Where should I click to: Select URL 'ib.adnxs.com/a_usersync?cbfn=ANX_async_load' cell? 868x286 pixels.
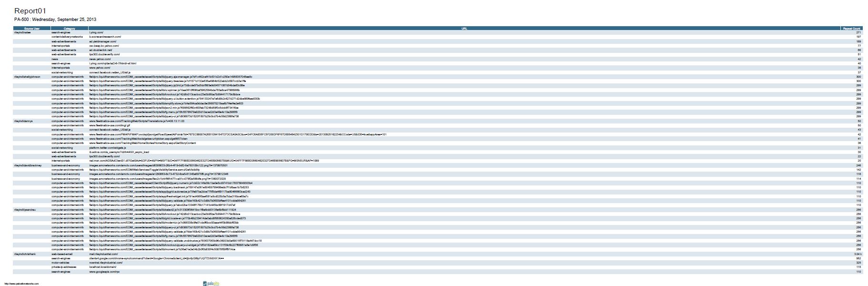pyautogui.click(x=120, y=152)
